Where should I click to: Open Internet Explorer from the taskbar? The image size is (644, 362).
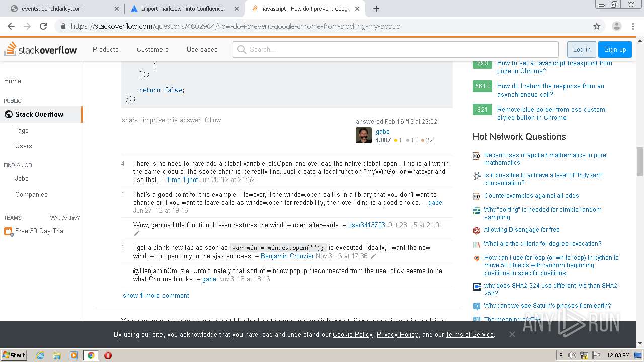coord(40,355)
